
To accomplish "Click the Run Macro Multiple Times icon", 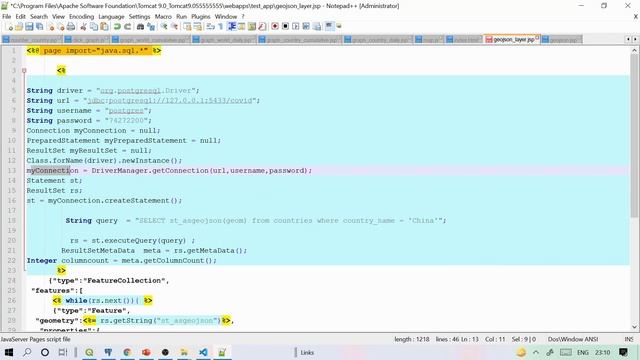I will [306, 27].
